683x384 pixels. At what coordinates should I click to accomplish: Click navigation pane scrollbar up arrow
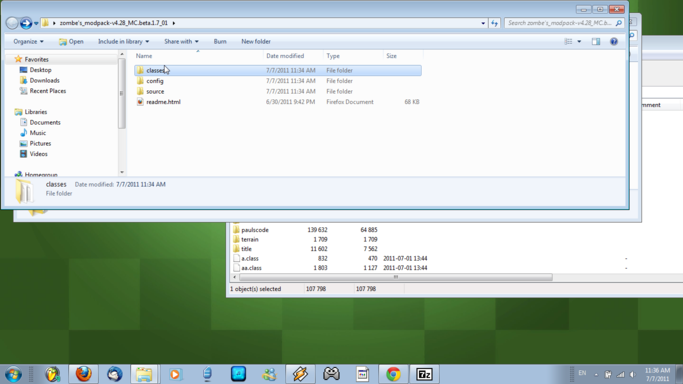coord(122,54)
